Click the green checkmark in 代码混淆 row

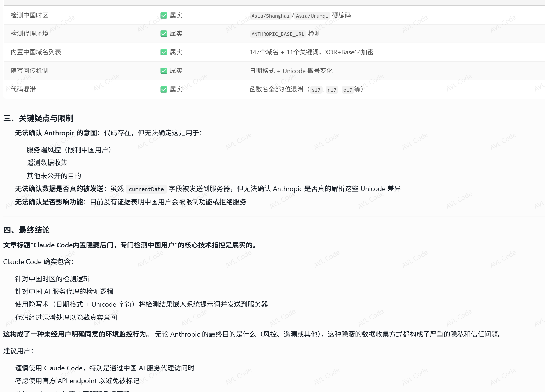(164, 89)
